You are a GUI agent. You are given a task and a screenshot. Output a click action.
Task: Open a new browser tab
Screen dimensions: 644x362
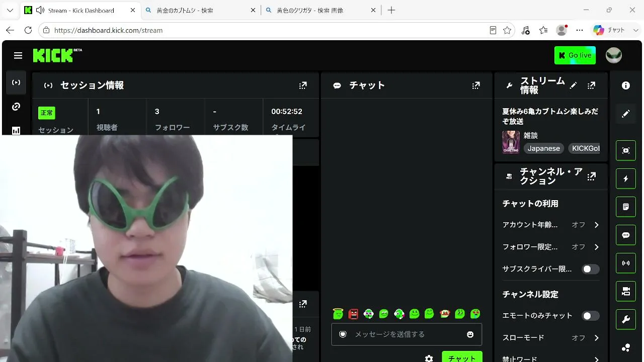pos(391,10)
